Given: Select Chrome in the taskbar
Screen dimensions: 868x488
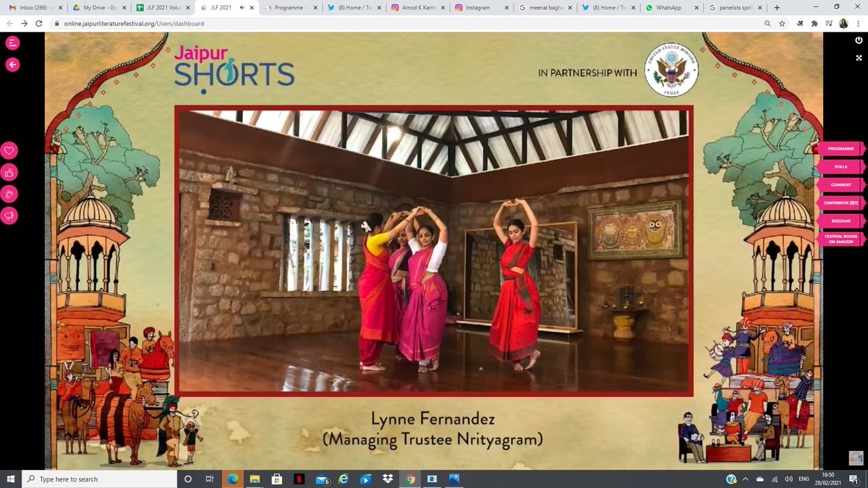Looking at the screenshot, I should 410,479.
